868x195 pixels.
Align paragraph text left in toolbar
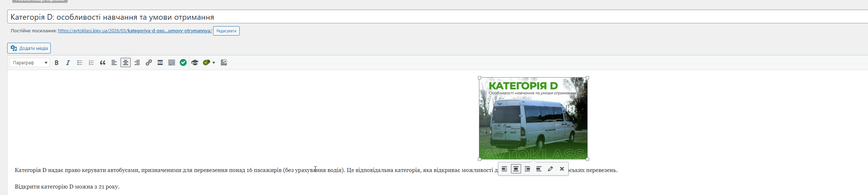point(114,62)
